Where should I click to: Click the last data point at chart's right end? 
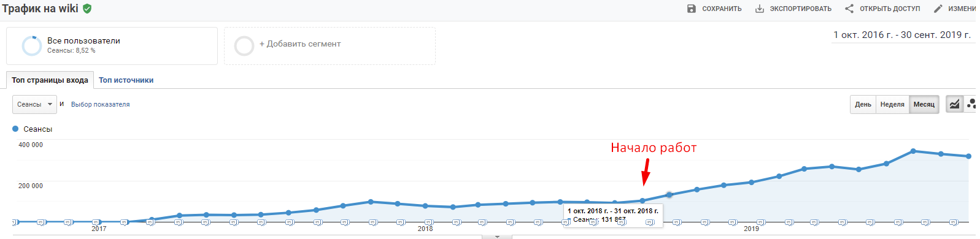coord(969,156)
